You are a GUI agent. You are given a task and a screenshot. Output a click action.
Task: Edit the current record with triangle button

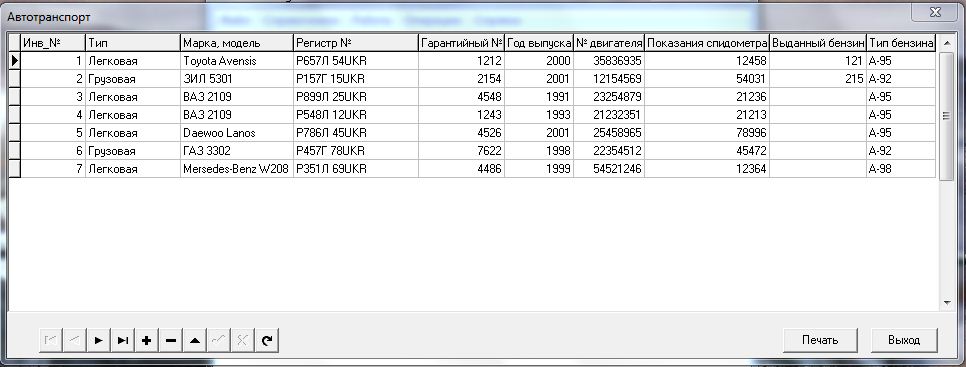(195, 340)
